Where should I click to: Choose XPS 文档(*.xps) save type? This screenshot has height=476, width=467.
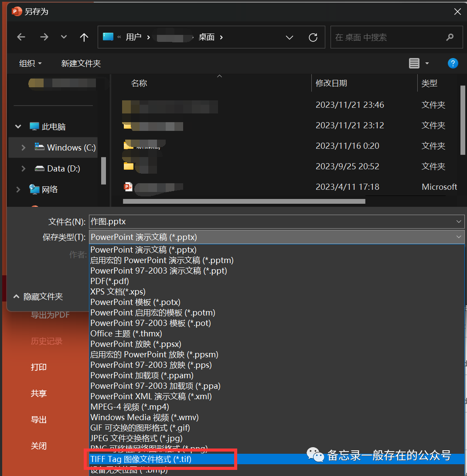pos(277,292)
